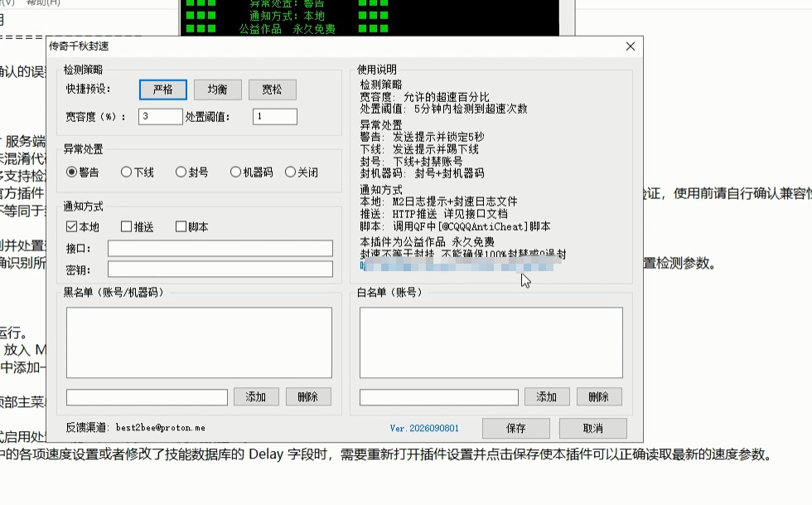
Task: Click 添加 to add a whitelist account
Action: 547,397
